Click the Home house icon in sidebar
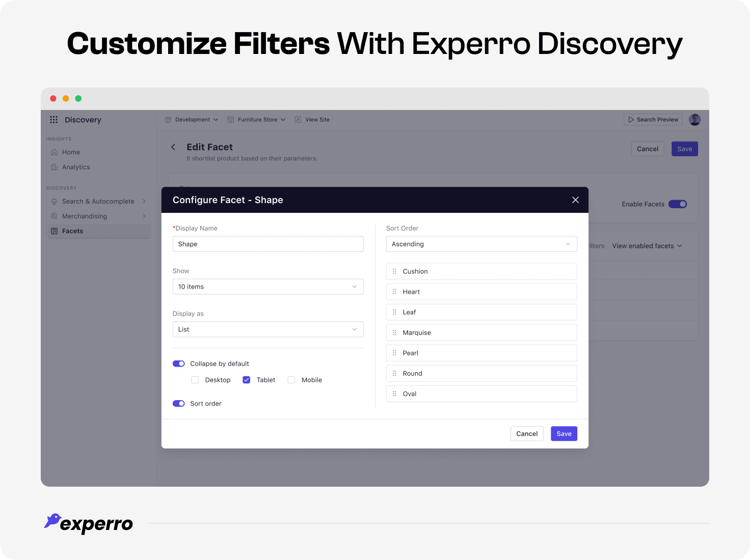 (54, 152)
